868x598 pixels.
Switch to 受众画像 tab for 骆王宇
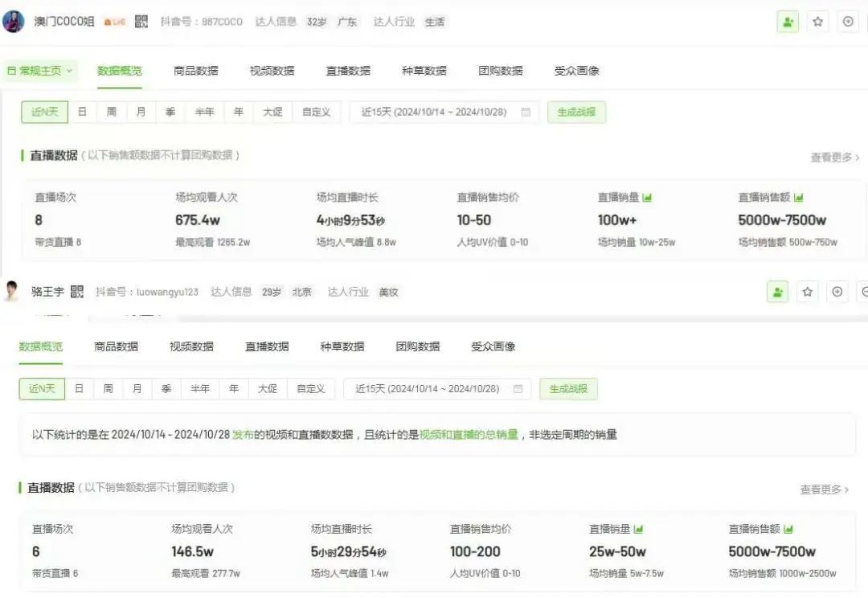click(x=493, y=346)
